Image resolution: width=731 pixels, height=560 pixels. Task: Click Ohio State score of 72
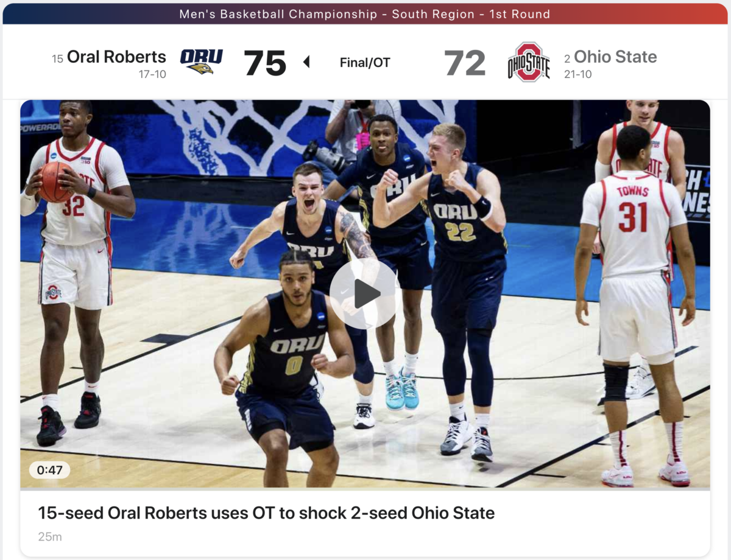pyautogui.click(x=465, y=63)
